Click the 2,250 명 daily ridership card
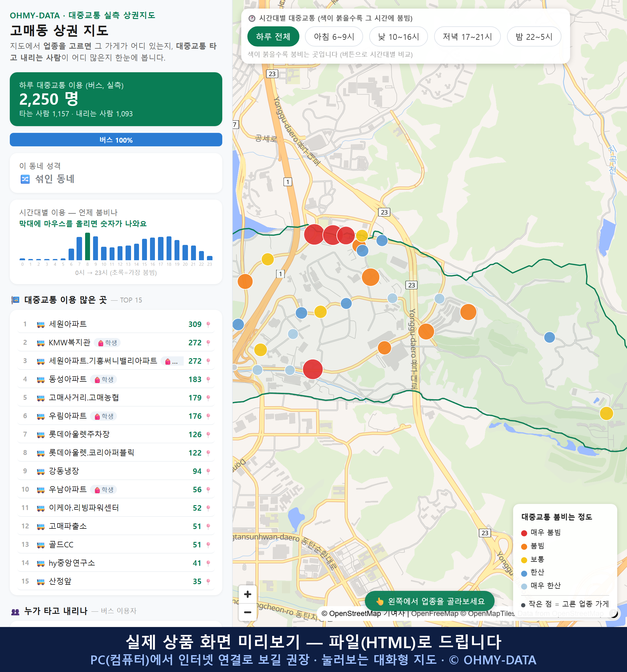 coord(116,99)
